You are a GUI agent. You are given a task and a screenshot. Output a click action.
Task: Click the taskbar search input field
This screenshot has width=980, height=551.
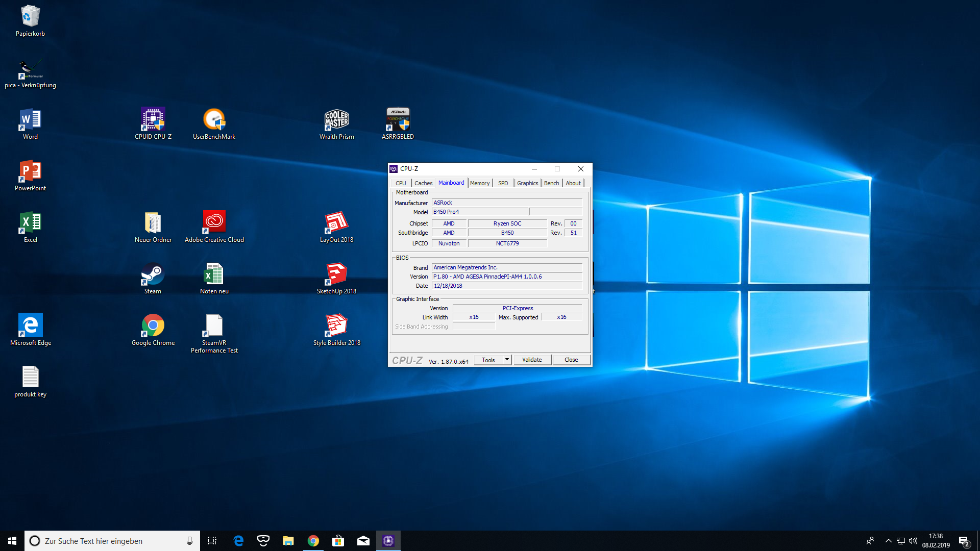coord(112,541)
